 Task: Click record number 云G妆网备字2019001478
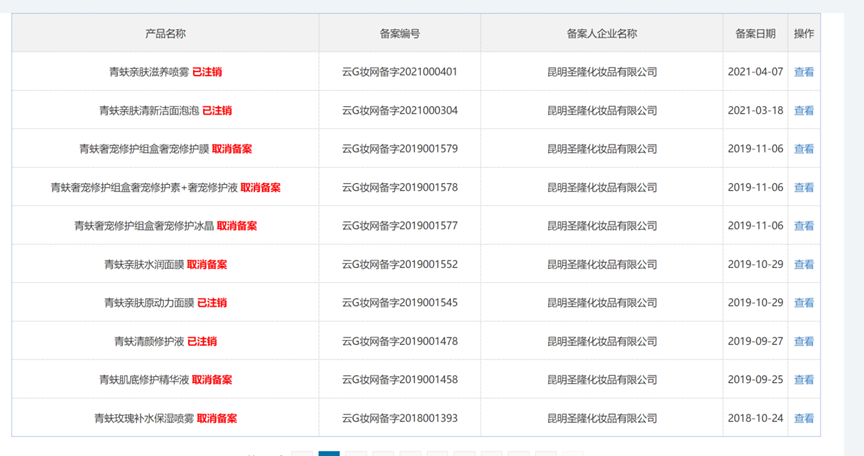[399, 341]
